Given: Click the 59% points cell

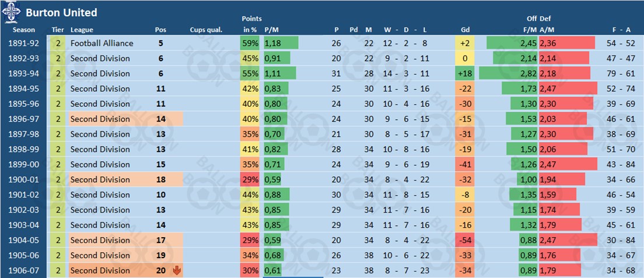Looking at the screenshot, I should 250,43.
